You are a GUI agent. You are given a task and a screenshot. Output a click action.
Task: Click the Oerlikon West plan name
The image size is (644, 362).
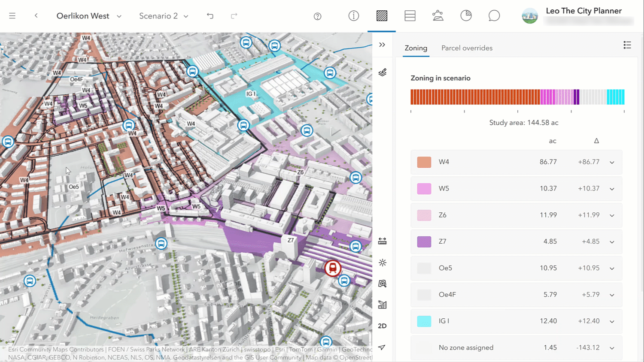click(x=83, y=16)
